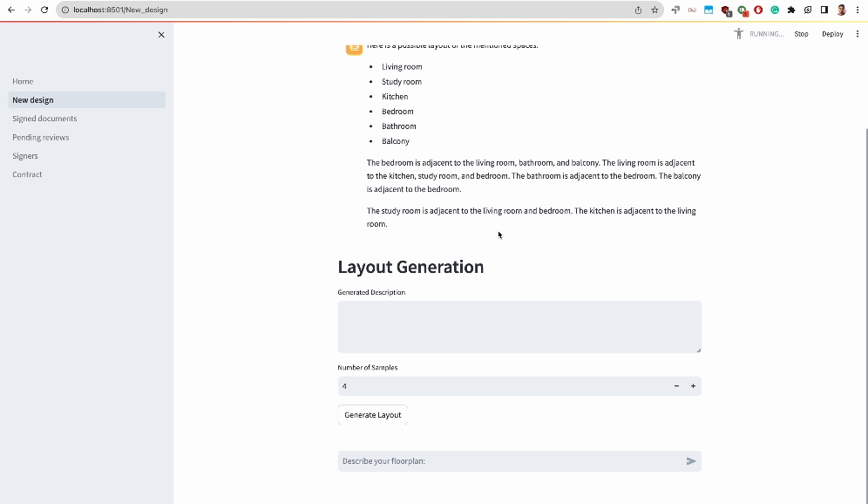Open the Chrome profile avatar

[842, 10]
